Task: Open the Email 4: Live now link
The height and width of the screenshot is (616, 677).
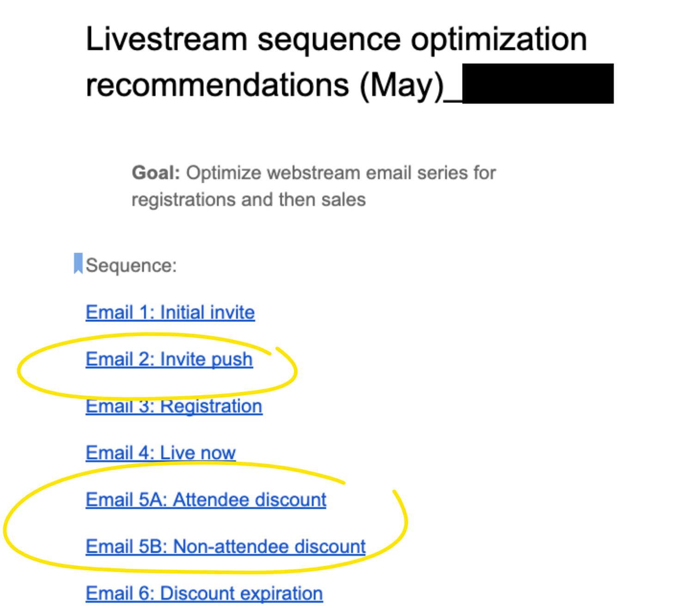Action: tap(160, 453)
